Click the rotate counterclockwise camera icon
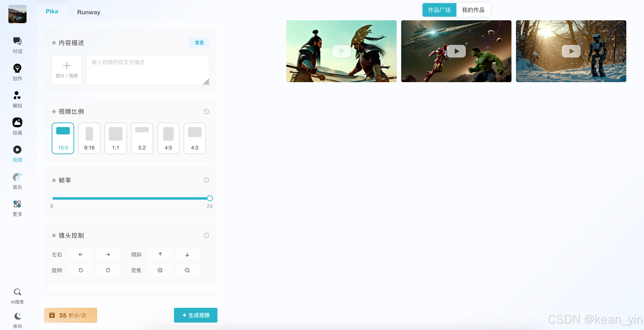 point(81,270)
